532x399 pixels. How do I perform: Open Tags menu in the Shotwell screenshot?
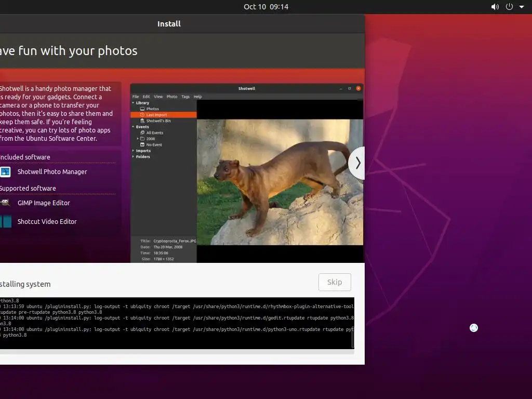coord(185,97)
